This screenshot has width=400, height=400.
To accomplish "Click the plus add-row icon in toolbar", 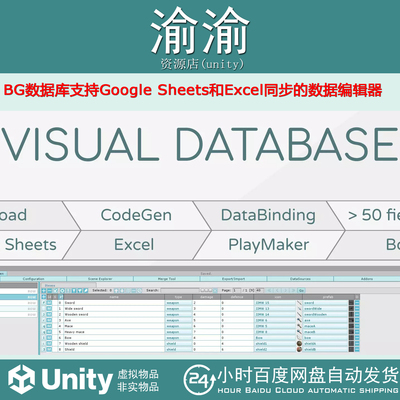I will click(x=44, y=291).
